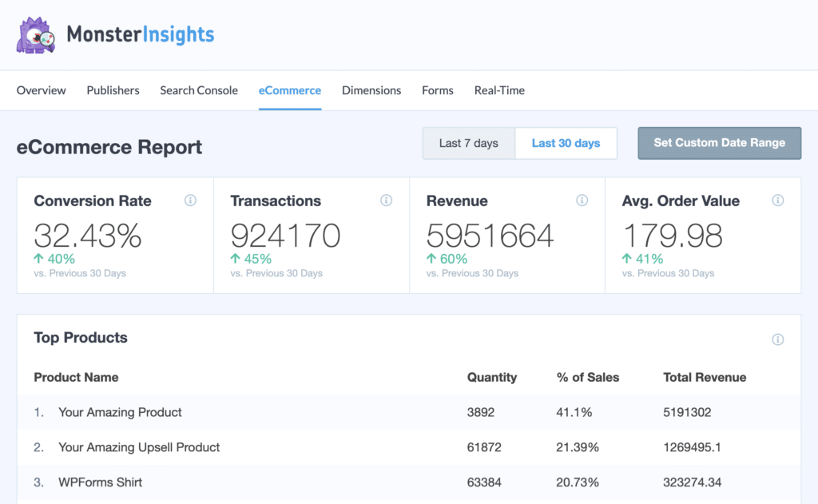Click the Product Name column header

tap(76, 377)
